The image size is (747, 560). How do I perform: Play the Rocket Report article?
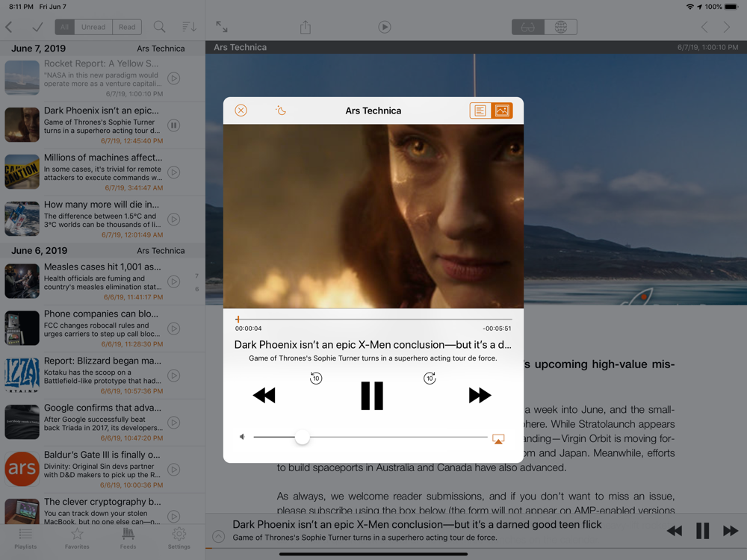(x=174, y=78)
